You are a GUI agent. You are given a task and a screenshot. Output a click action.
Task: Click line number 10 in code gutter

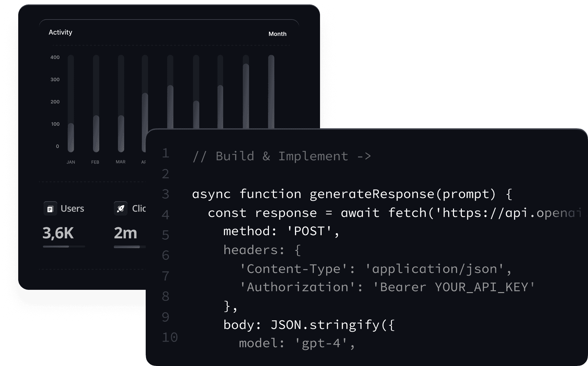click(x=169, y=337)
